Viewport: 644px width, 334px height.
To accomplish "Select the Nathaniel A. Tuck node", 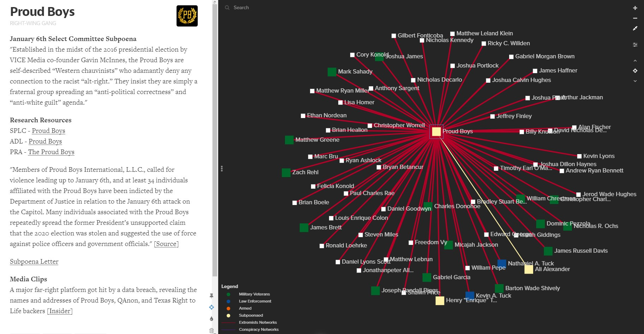I will pyautogui.click(x=502, y=264).
